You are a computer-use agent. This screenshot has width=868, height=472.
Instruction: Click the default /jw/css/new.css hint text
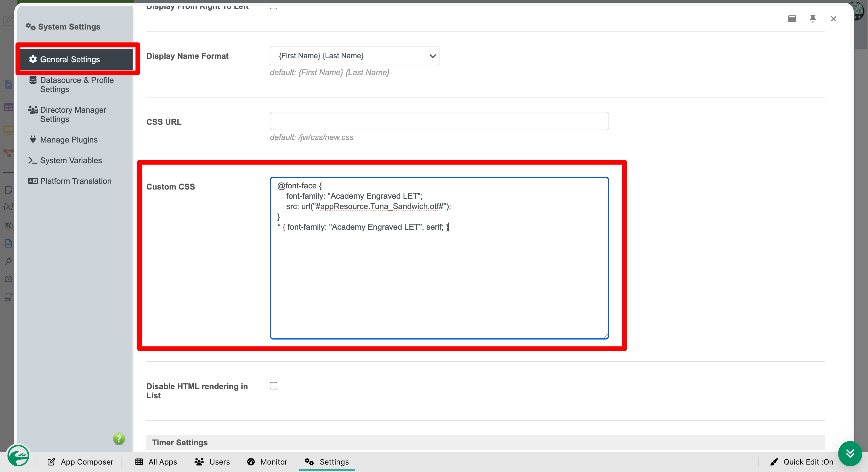pyautogui.click(x=311, y=137)
